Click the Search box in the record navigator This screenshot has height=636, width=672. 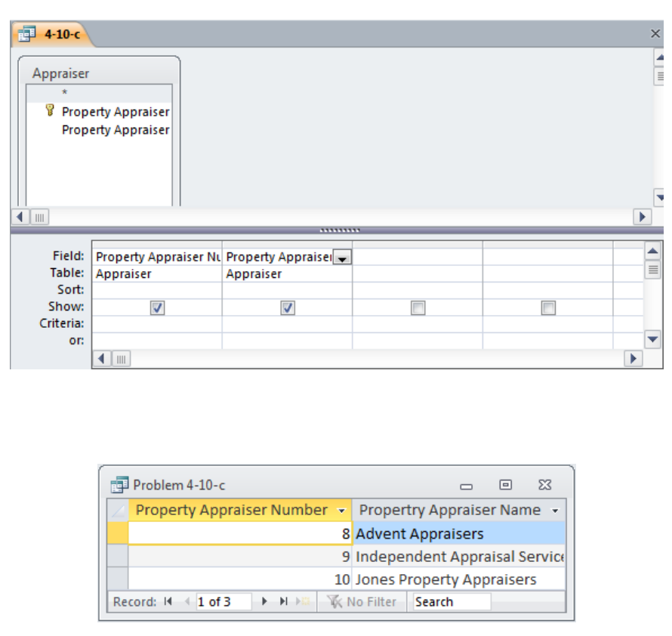point(452,602)
